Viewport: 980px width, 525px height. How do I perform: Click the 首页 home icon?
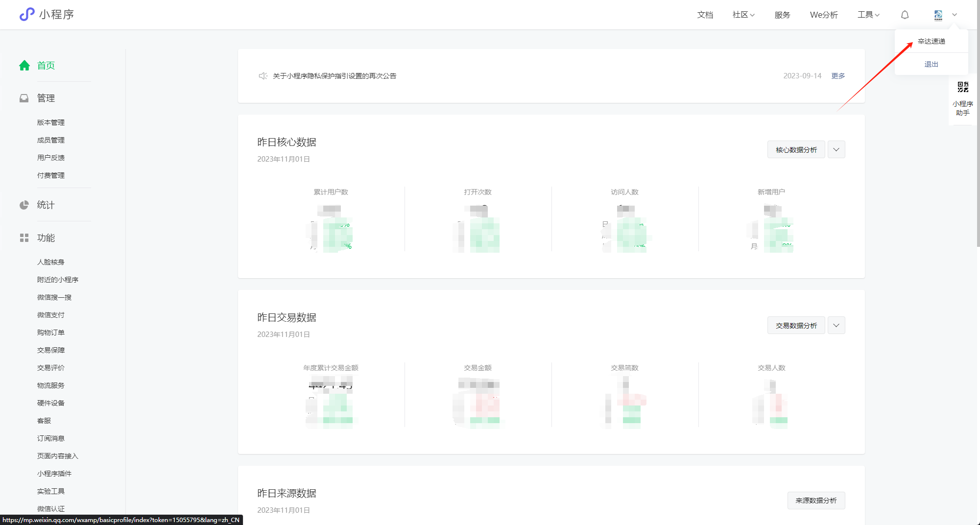click(x=24, y=66)
